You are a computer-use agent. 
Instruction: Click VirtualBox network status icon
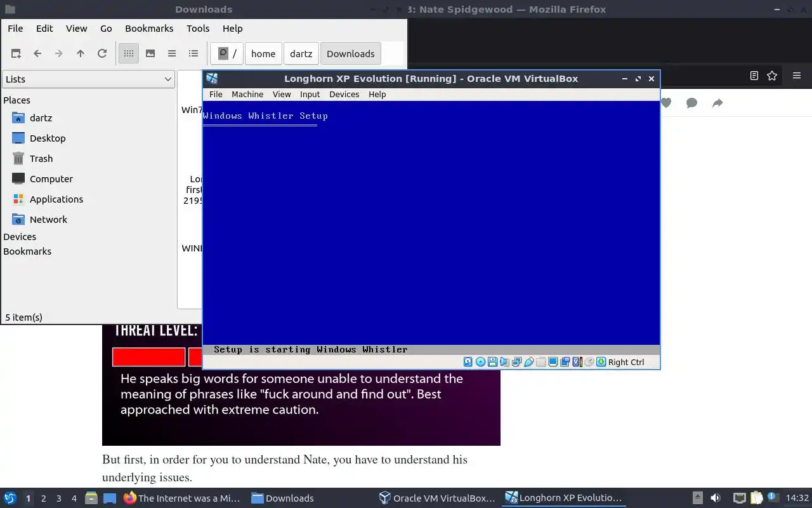(x=516, y=362)
